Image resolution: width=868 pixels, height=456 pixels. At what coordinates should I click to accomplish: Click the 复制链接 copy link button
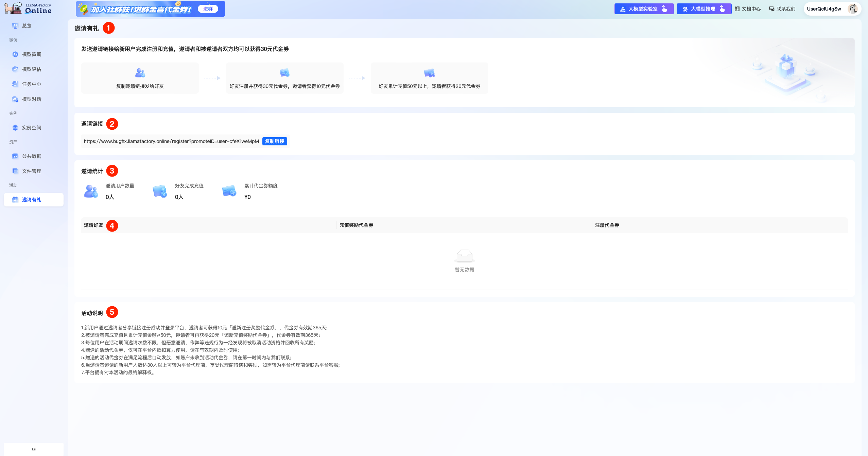click(275, 141)
